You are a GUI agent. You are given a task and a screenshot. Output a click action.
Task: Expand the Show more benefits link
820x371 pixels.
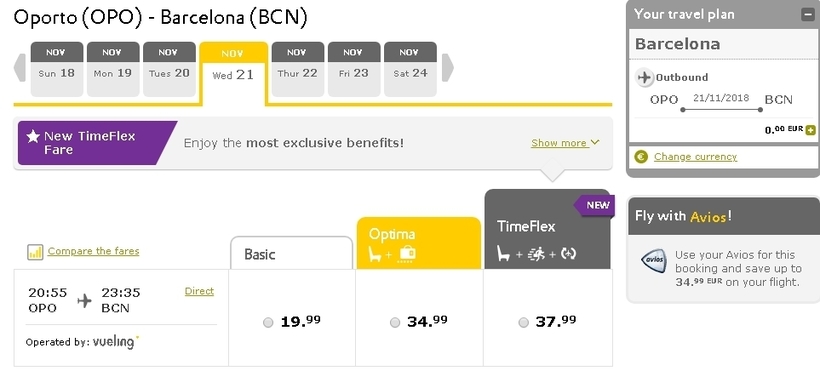565,143
